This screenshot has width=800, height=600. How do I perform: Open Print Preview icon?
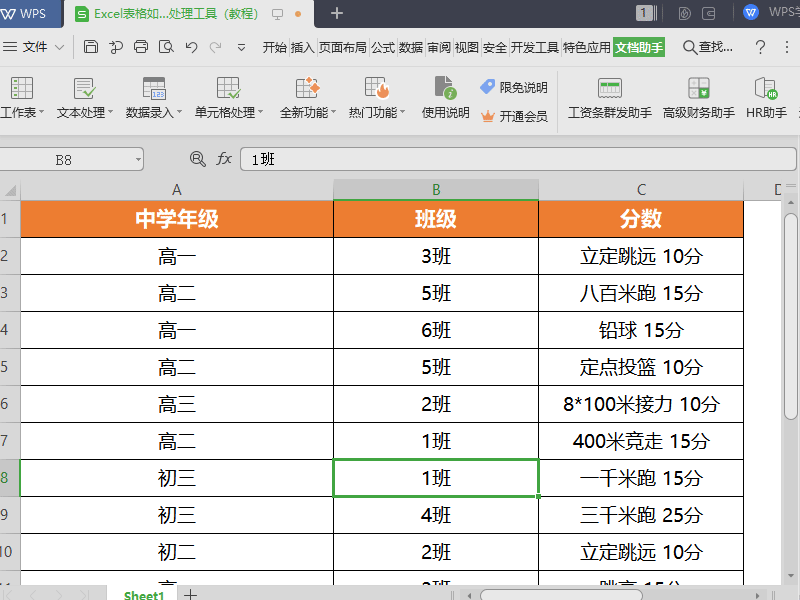pyautogui.click(x=166, y=47)
